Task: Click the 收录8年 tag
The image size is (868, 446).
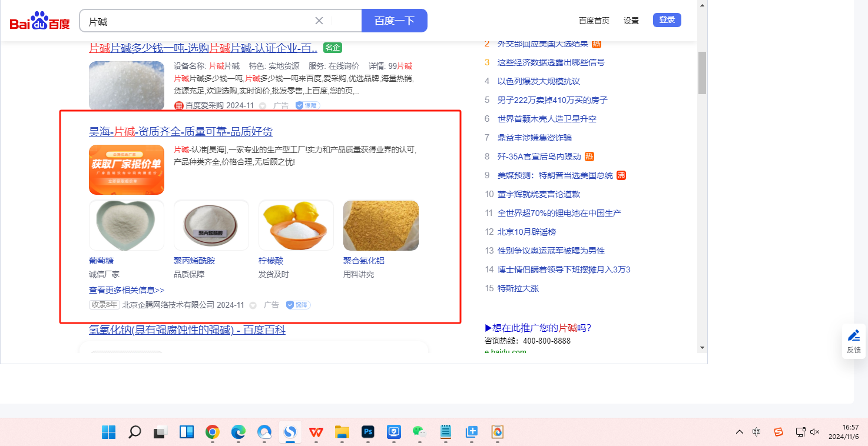Action: click(x=104, y=305)
